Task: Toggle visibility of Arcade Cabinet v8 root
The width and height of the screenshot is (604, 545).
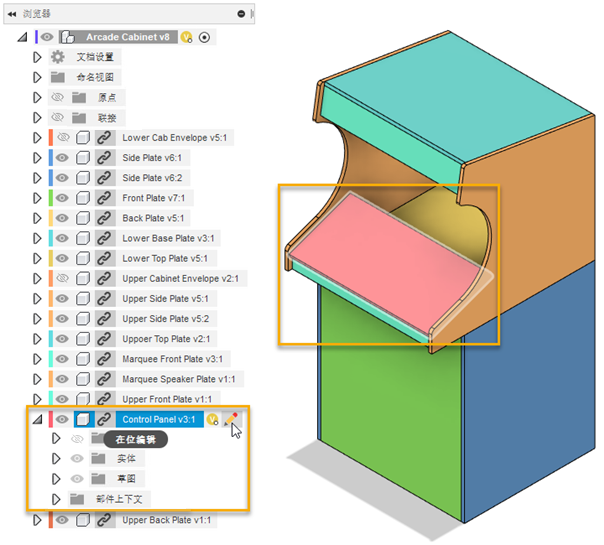Action: click(47, 37)
